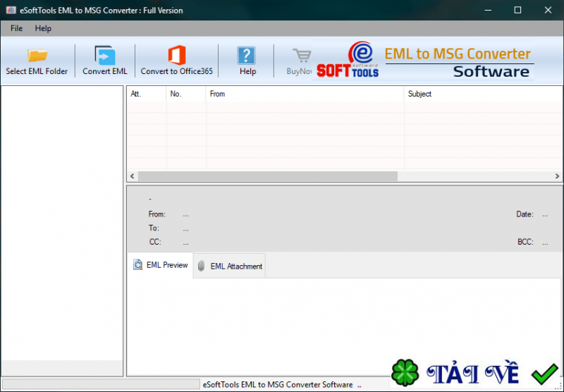Open the File menu

[x=16, y=28]
